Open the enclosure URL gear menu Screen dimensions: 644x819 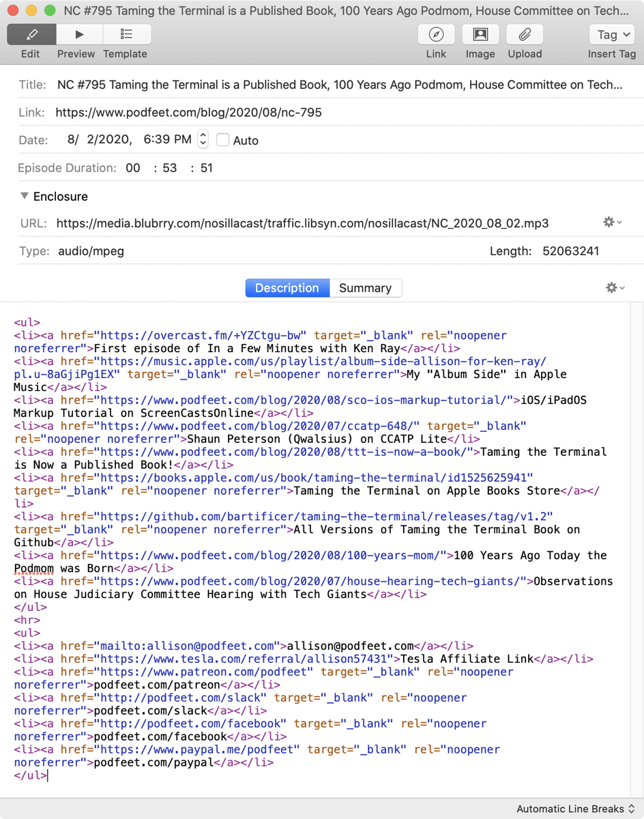[x=612, y=222]
